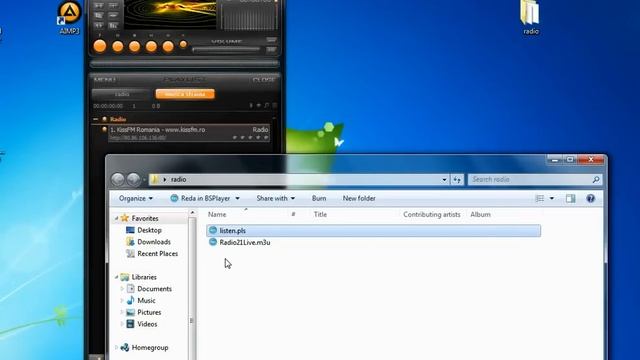This screenshot has width=640, height=360.
Task: Open Downloads from Favorites
Action: [154, 242]
